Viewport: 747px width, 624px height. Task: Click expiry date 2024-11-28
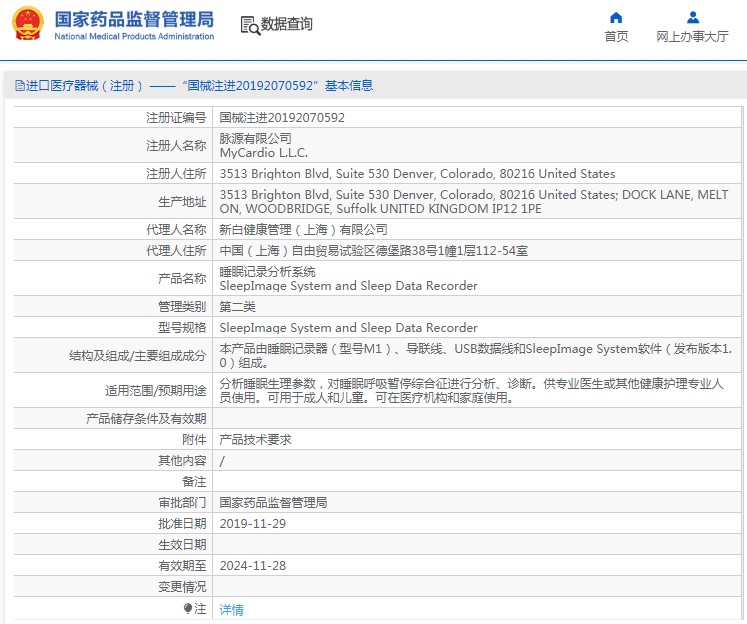tap(252, 566)
